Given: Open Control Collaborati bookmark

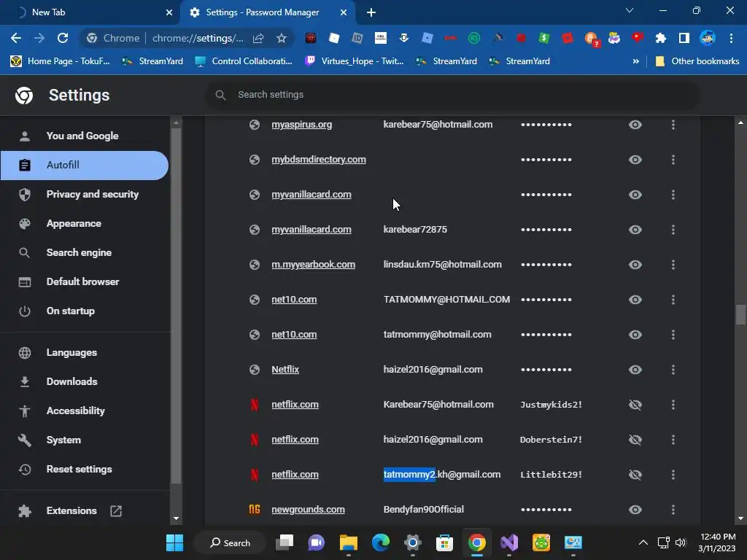Looking at the screenshot, I should pyautogui.click(x=244, y=61).
